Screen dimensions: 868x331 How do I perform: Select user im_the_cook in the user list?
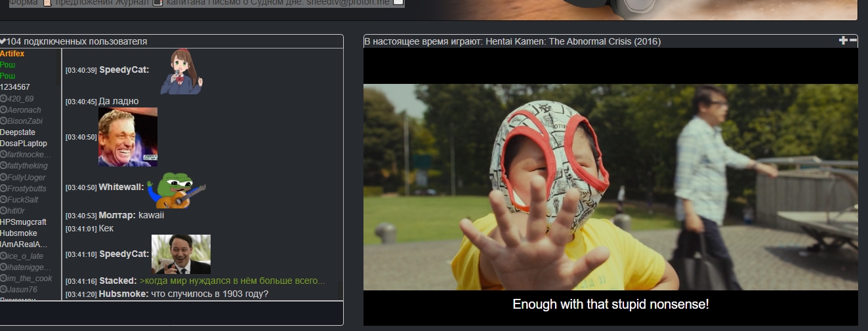click(x=30, y=279)
